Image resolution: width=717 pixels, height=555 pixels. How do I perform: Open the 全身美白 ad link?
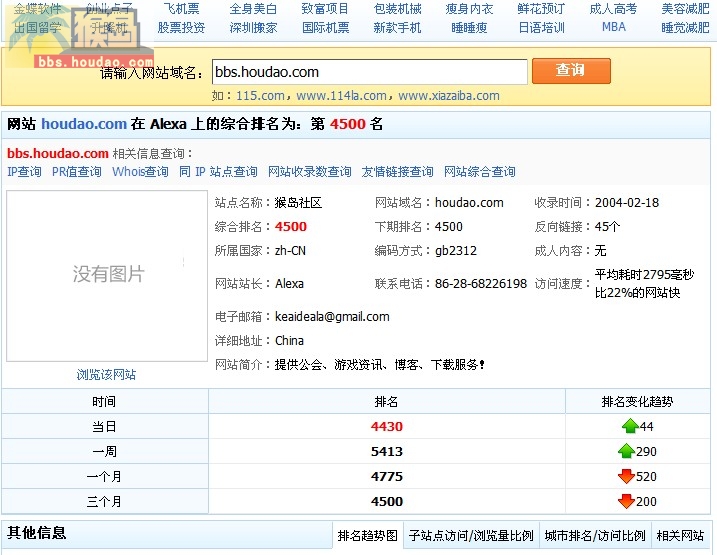click(x=253, y=9)
